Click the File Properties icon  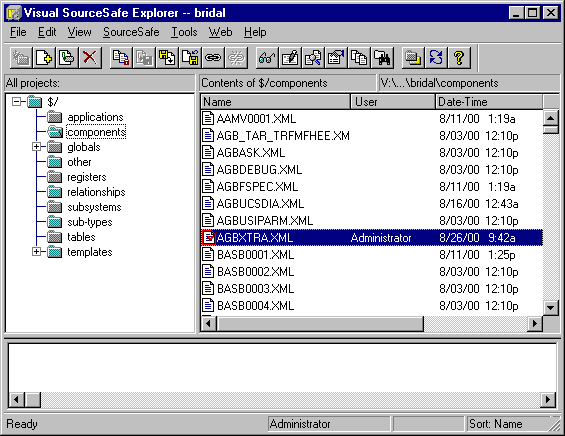coord(336,58)
